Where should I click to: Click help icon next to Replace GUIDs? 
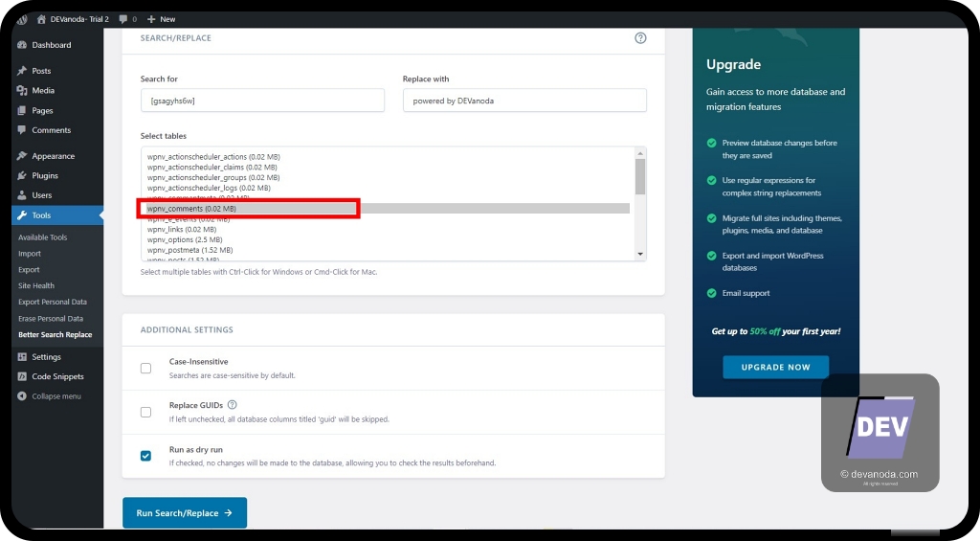pos(232,405)
